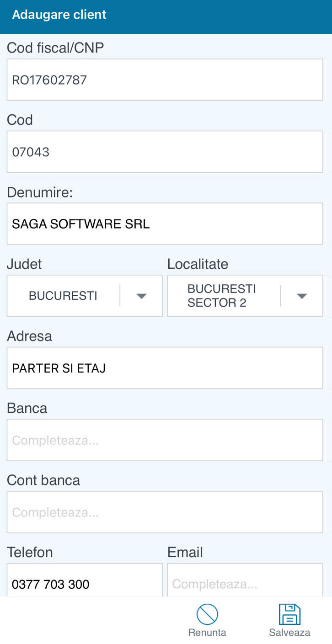Expand the Localitate dropdown arrow

pyautogui.click(x=301, y=296)
